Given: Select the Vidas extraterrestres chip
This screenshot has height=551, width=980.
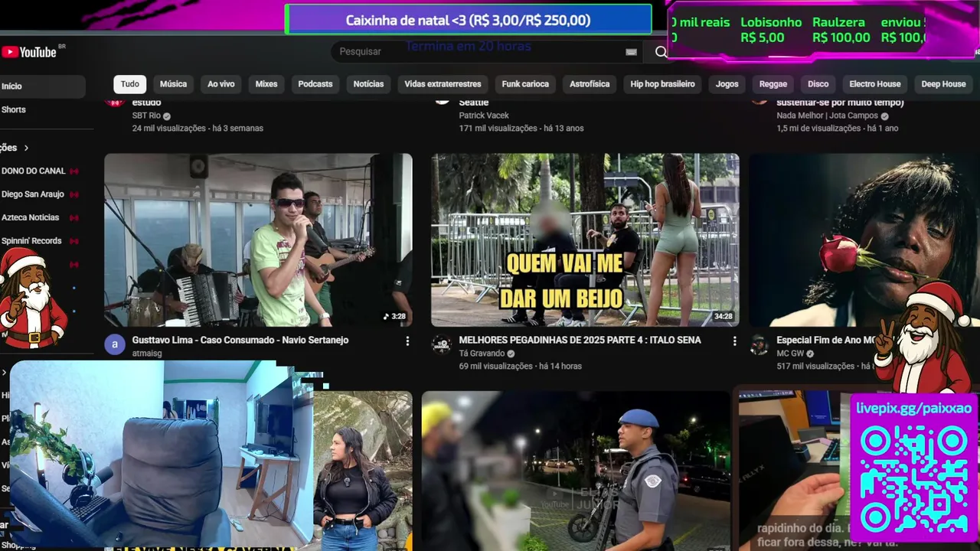Looking at the screenshot, I should tap(443, 84).
